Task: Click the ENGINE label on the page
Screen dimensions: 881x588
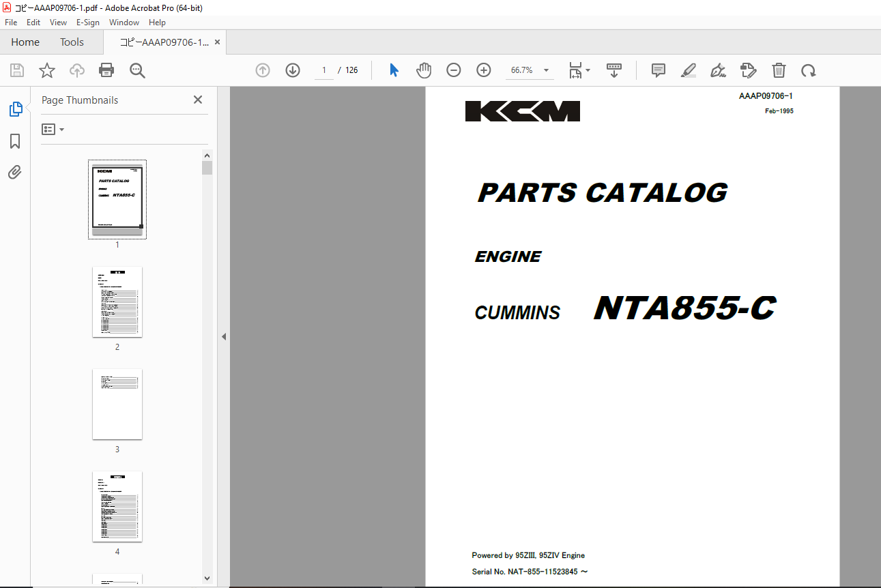Action: tap(508, 256)
